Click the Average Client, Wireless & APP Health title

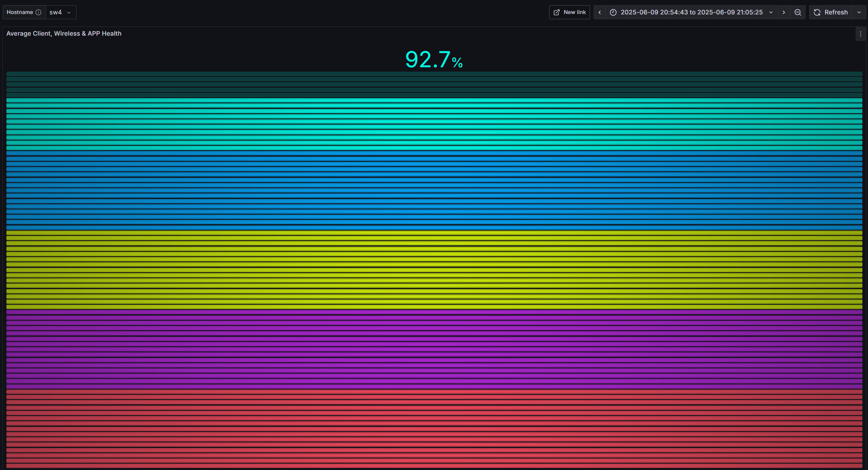(64, 34)
